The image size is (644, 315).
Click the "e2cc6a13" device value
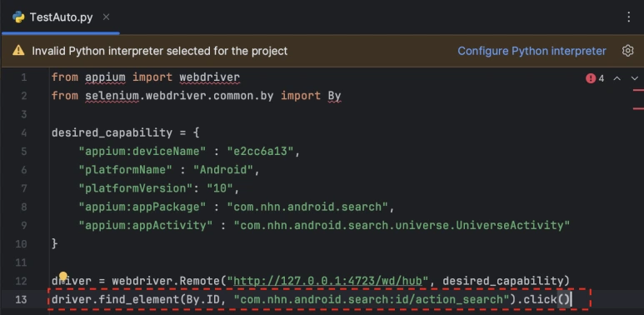[261, 151]
